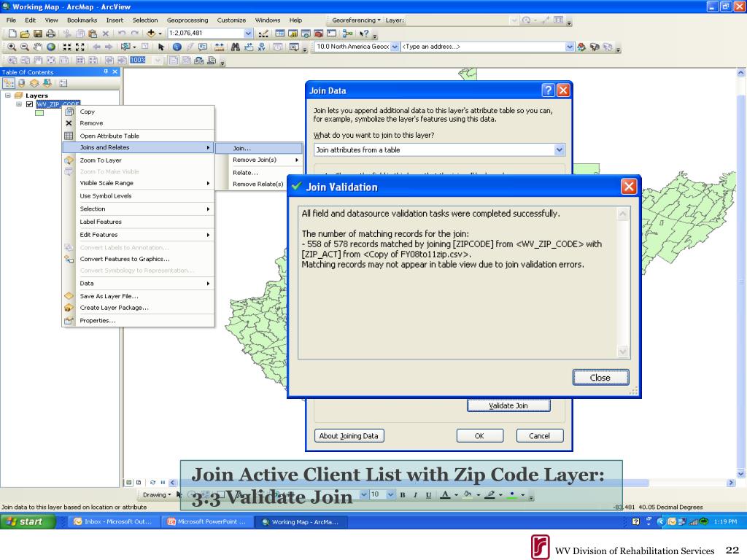Screen dimensions: 747x560
Task: Click the Full Extent globe icon
Action: pyautogui.click(x=51, y=47)
